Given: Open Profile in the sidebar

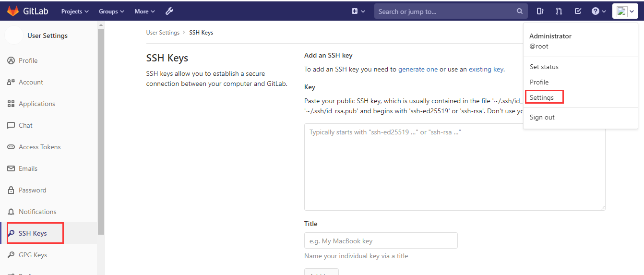Looking at the screenshot, I should pyautogui.click(x=48, y=60).
